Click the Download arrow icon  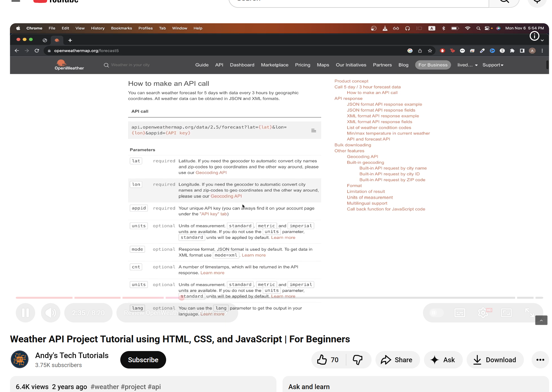pos(477,360)
